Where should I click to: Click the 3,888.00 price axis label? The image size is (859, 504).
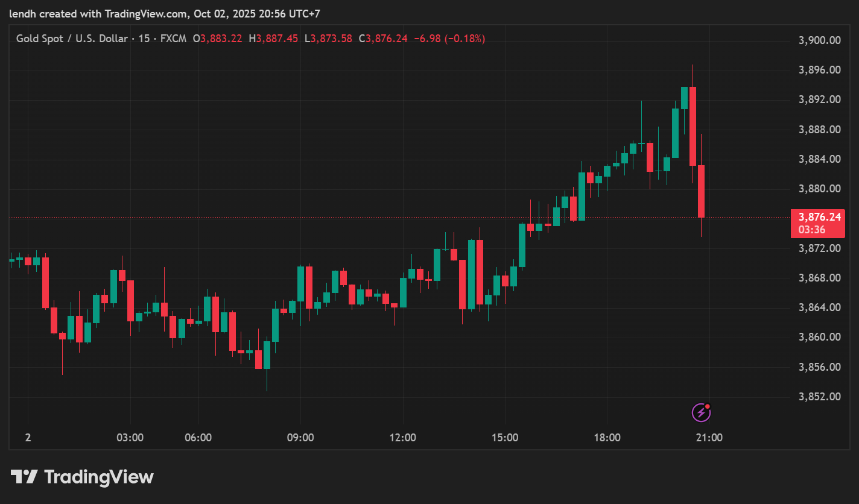tap(819, 130)
